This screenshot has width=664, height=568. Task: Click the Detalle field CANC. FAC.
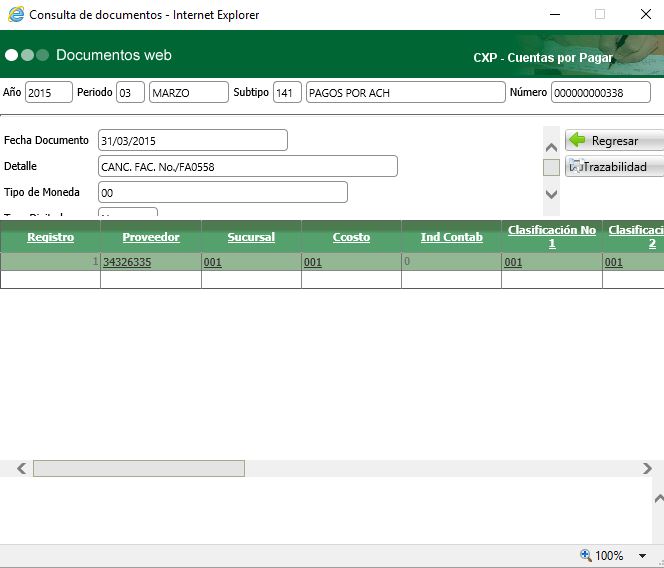pos(248,166)
